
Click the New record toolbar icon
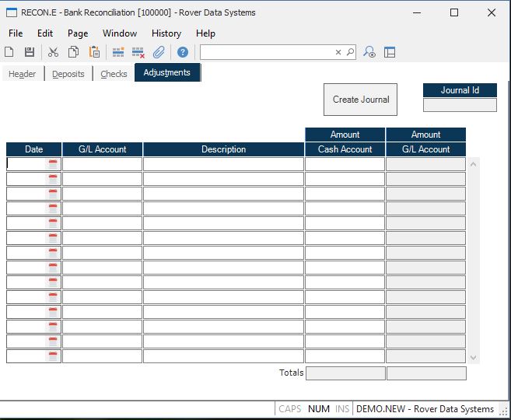(9, 52)
